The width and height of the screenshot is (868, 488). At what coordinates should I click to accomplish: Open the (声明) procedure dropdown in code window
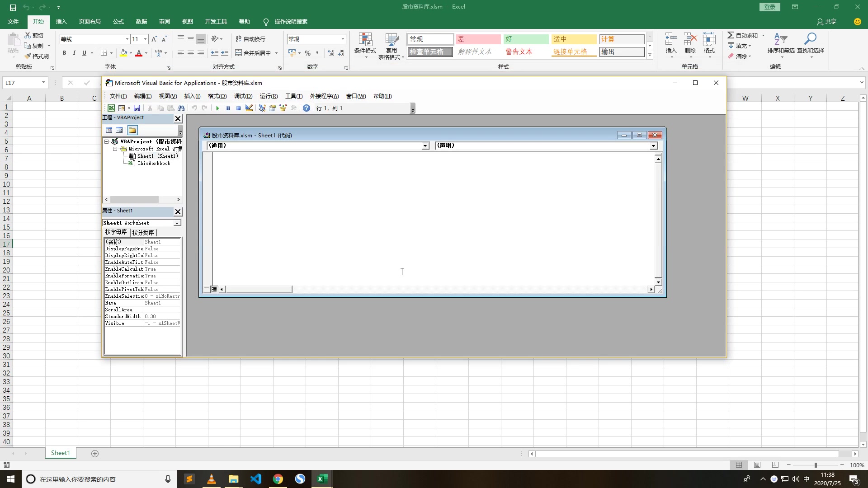[x=653, y=146]
